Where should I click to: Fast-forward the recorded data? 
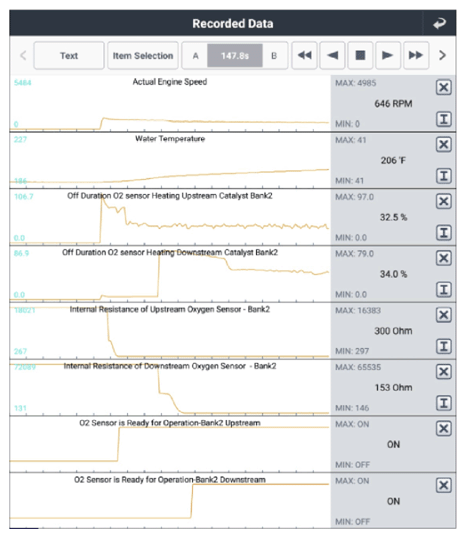pos(416,55)
